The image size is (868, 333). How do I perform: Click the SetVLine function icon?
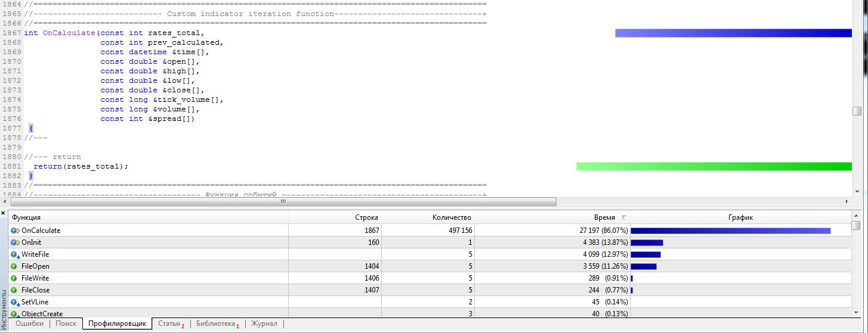click(x=15, y=302)
